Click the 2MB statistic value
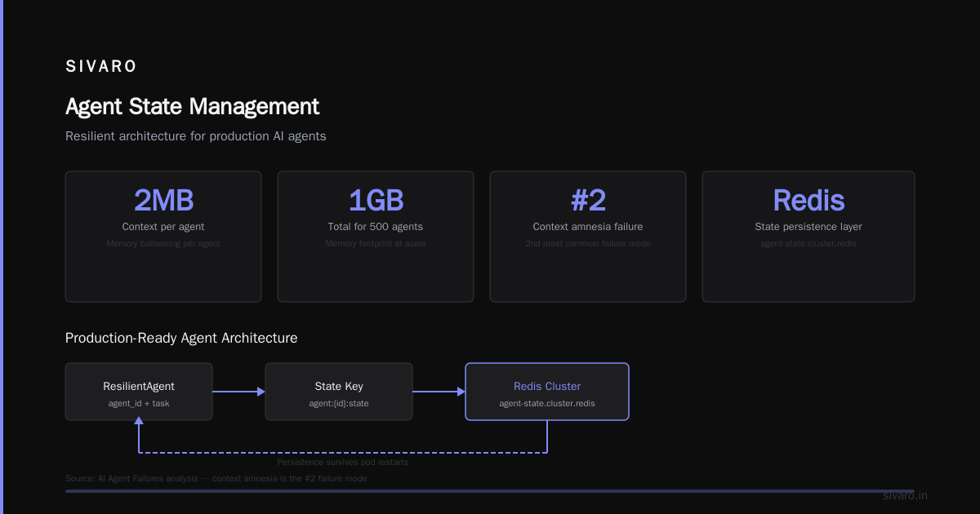This screenshot has width=980, height=514. point(163,200)
